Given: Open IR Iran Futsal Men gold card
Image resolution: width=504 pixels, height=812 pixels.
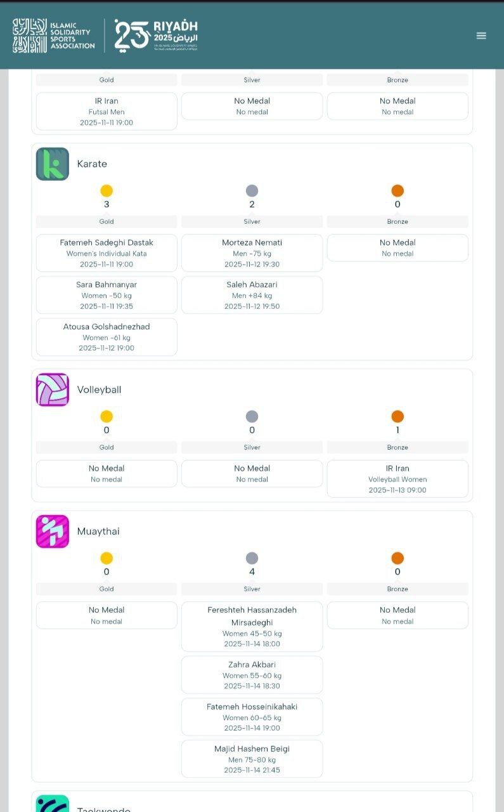Looking at the screenshot, I should [x=107, y=111].
